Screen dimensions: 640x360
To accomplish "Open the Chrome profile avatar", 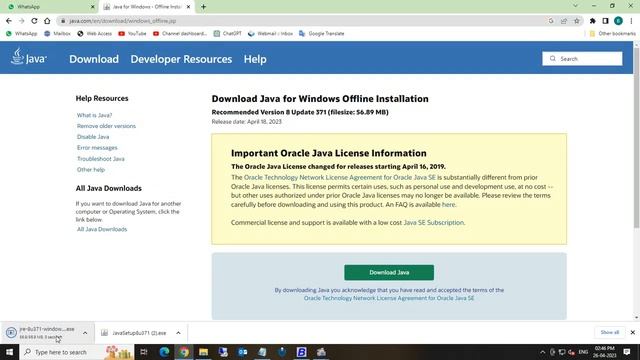I will [618, 21].
